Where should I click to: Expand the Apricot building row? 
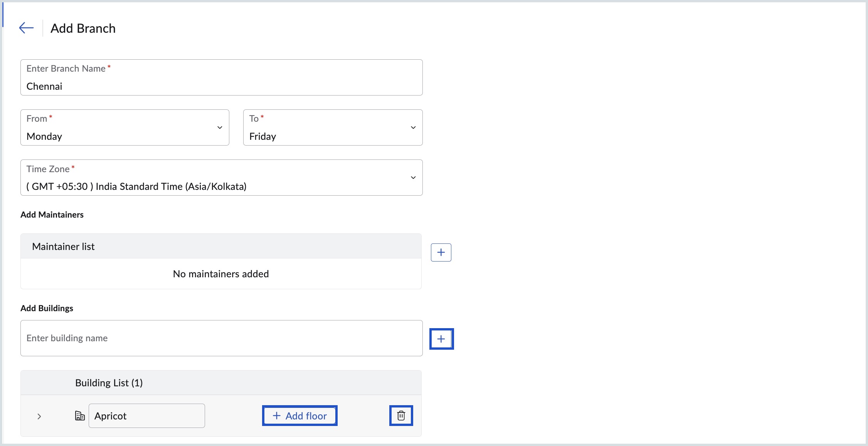click(39, 416)
